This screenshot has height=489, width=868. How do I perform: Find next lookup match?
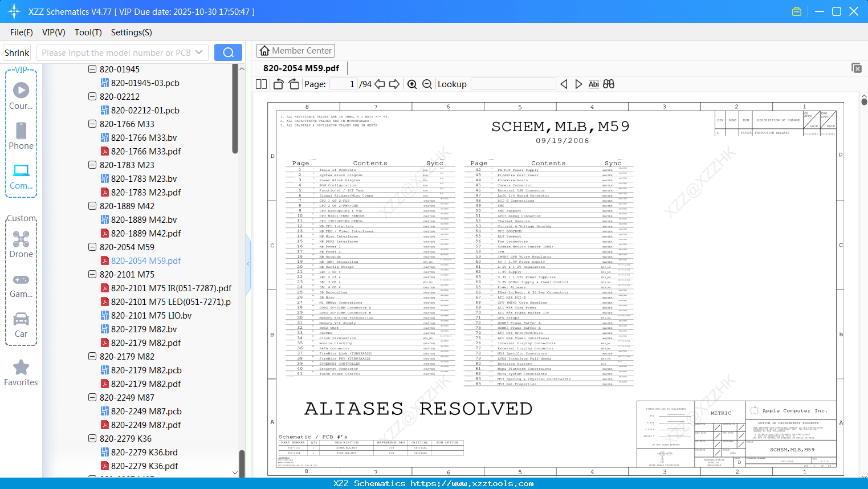click(578, 84)
